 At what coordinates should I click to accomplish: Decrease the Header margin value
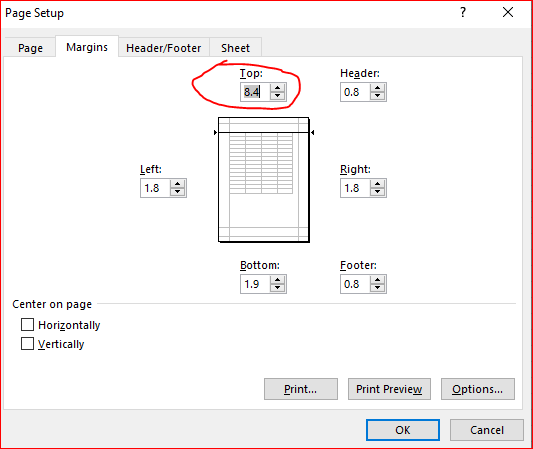[378, 96]
